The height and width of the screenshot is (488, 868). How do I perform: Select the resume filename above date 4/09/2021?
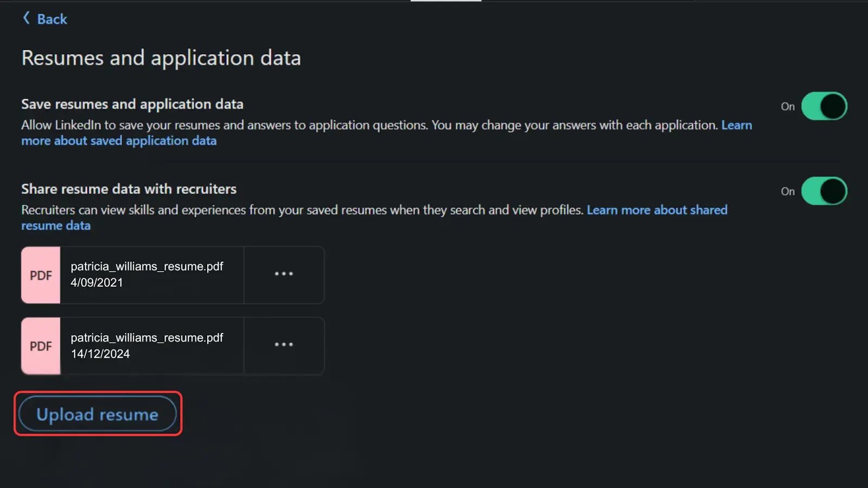146,267
